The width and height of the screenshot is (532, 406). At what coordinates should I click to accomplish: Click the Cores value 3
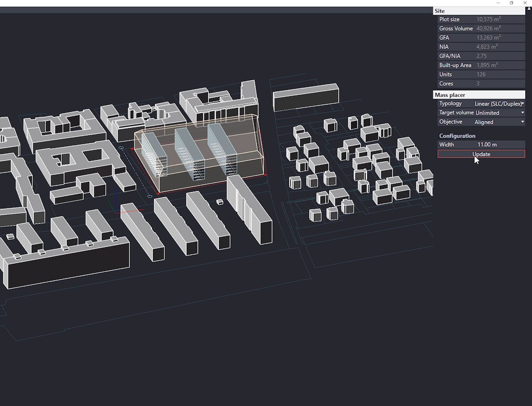point(478,84)
